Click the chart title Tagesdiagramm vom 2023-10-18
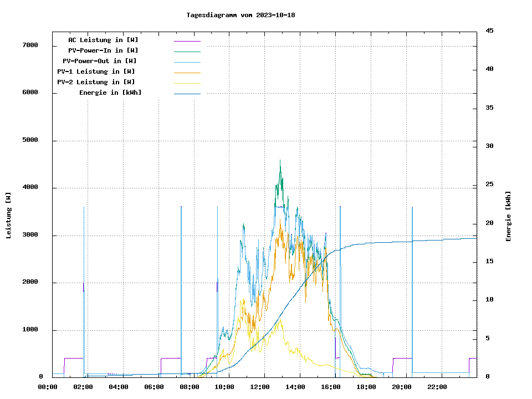Image resolution: width=532 pixels, height=399 pixels. [x=241, y=15]
